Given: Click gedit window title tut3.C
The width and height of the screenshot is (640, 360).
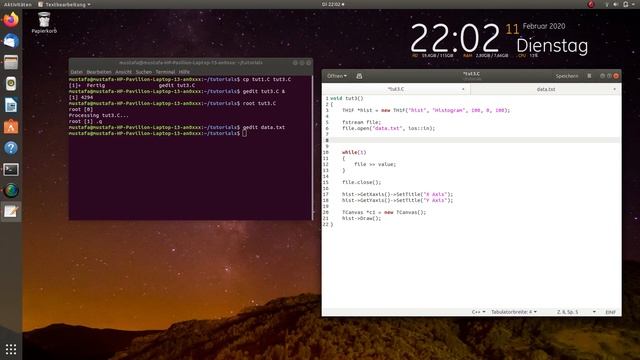Looking at the screenshot, I should point(471,74).
